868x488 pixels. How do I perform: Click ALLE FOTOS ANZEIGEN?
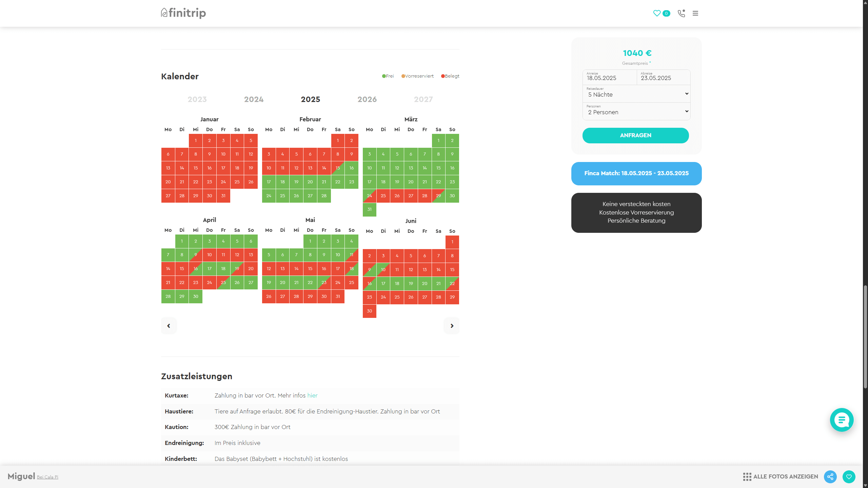(x=781, y=476)
